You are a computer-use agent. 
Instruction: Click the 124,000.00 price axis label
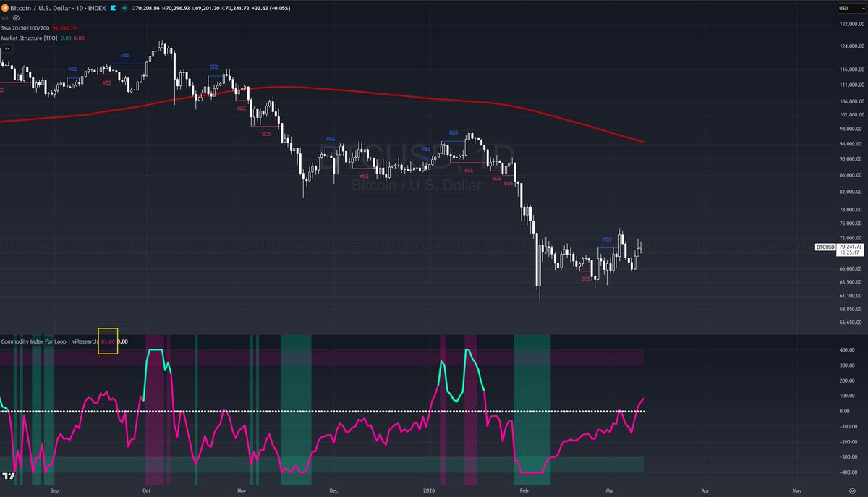(852, 46)
